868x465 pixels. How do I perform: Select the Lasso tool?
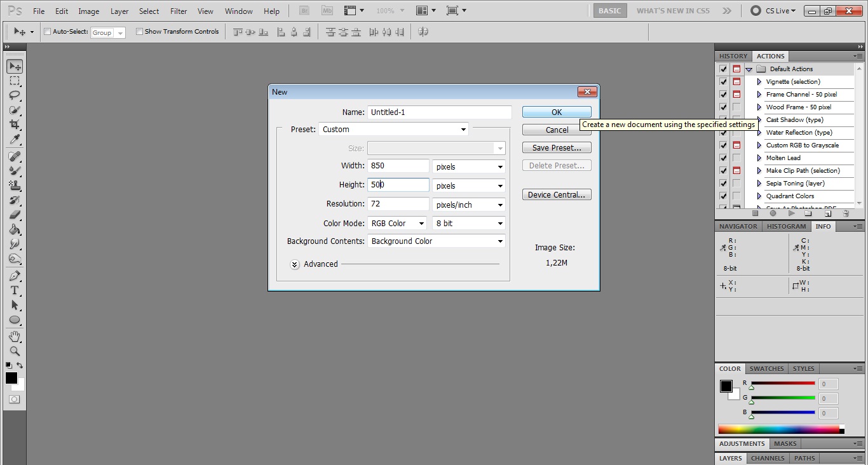tap(14, 95)
